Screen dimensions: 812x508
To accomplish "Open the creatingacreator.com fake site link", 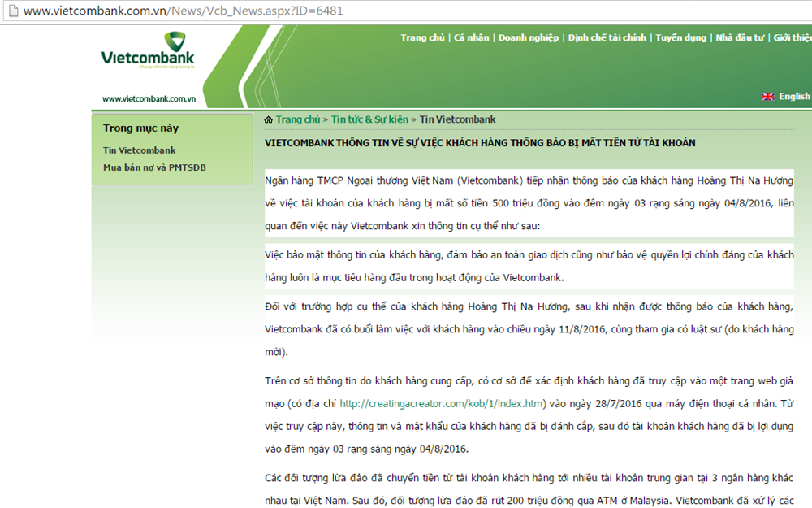I will pos(441,403).
